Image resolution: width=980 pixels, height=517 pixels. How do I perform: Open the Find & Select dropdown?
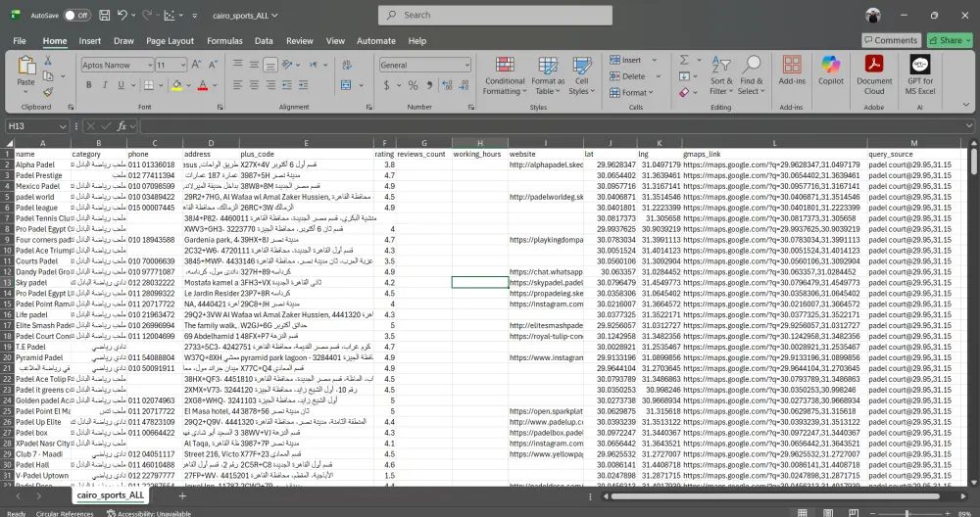pyautogui.click(x=752, y=75)
